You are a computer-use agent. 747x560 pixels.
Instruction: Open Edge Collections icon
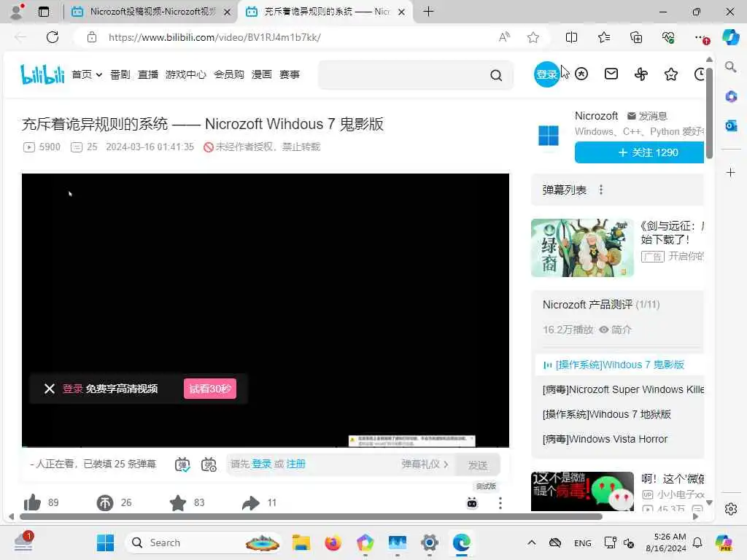[636, 37]
